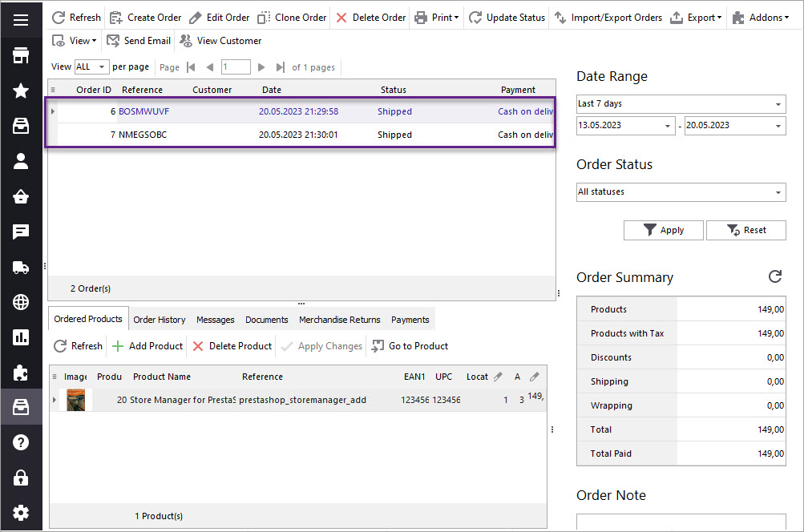Click Create Order in toolbar
Screen dimensions: 804x532
coord(145,18)
